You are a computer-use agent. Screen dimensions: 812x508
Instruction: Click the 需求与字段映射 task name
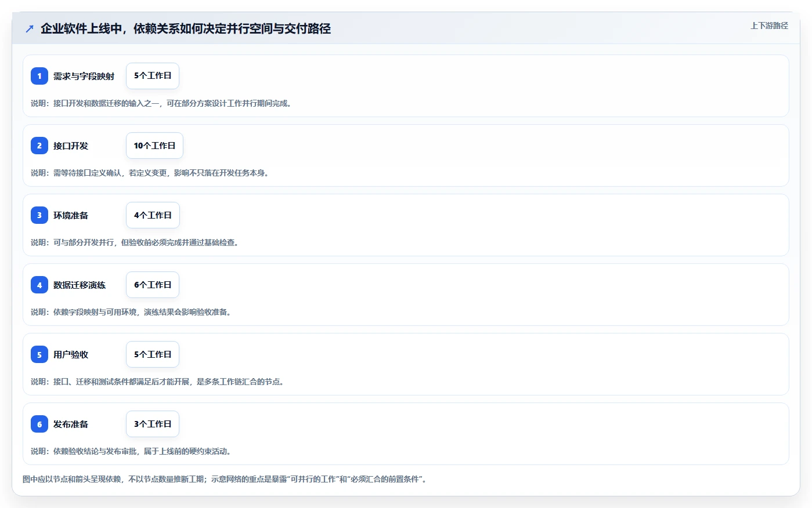(84, 76)
